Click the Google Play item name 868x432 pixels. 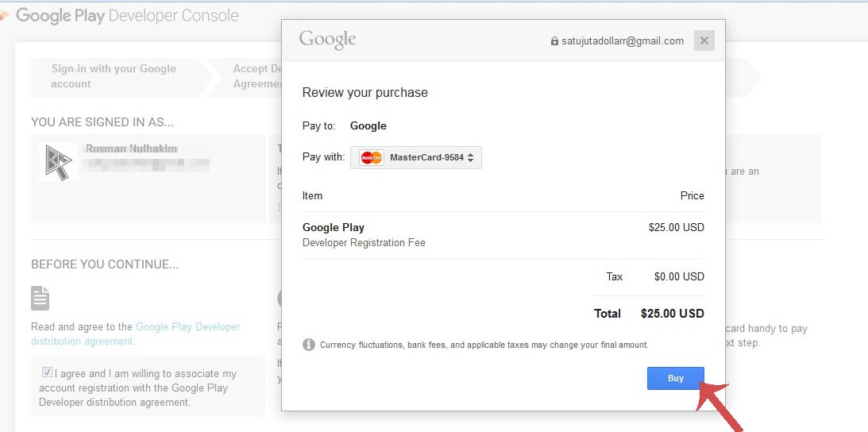point(334,227)
